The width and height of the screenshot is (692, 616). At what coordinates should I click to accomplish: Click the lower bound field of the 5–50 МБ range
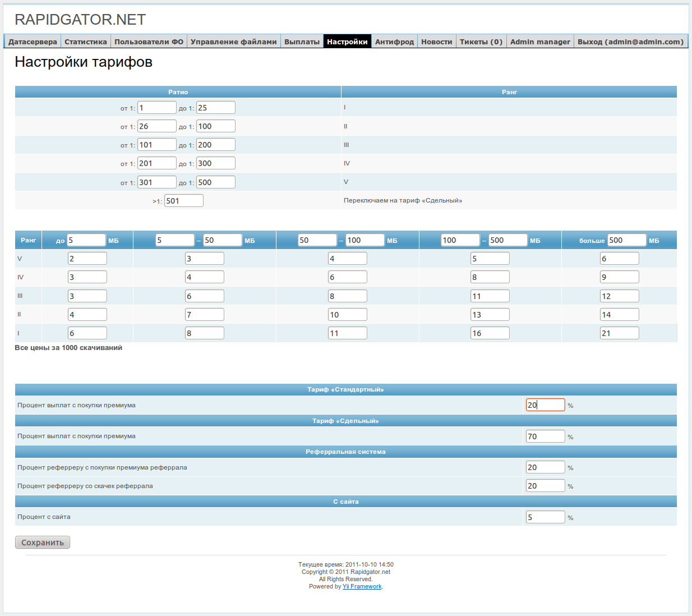pos(175,240)
